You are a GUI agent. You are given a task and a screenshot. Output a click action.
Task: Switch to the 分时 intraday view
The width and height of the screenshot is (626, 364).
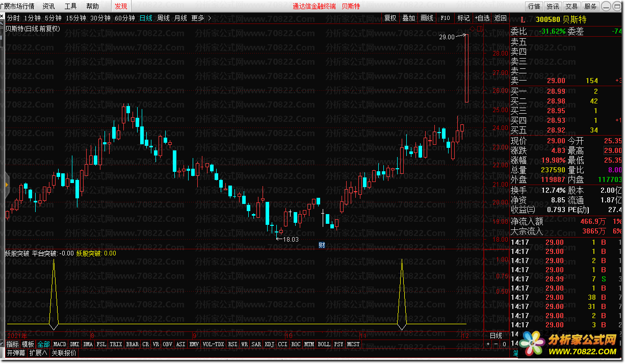[x=13, y=18]
